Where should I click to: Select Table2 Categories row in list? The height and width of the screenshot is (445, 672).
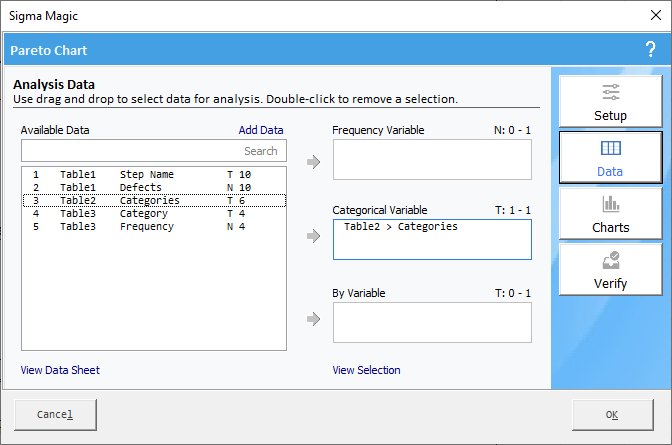tap(154, 200)
